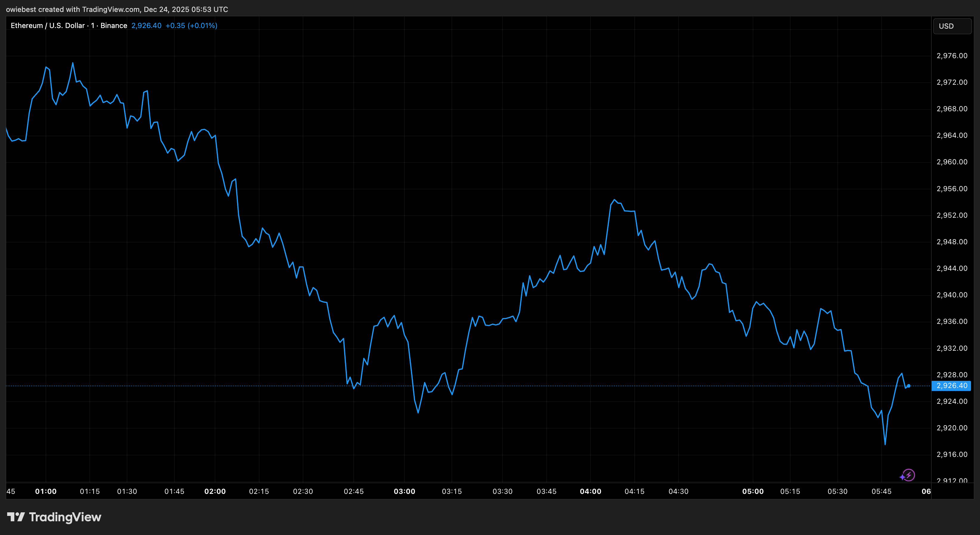Click the 03:45 time axis label
This screenshot has height=535, width=980.
click(x=547, y=492)
